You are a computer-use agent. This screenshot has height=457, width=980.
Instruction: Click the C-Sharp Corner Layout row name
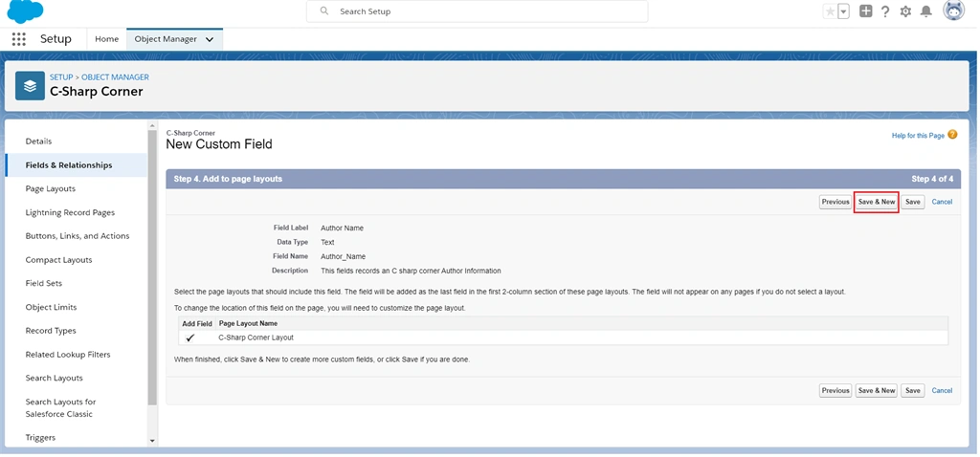tap(256, 337)
